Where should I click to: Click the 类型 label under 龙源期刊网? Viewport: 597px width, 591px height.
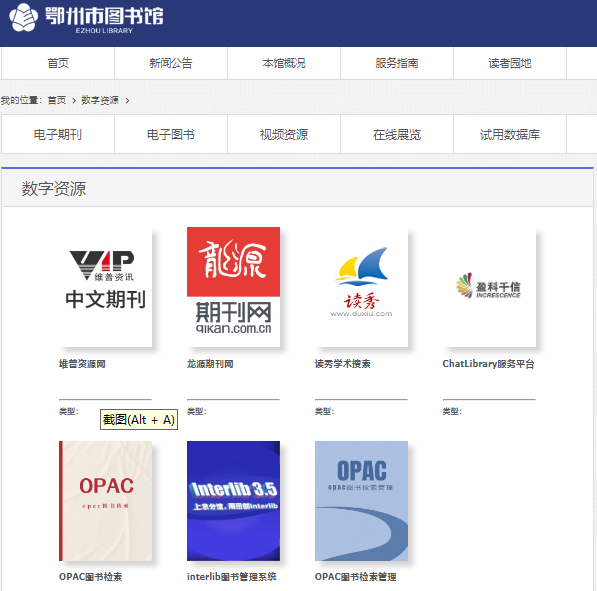coord(196,411)
